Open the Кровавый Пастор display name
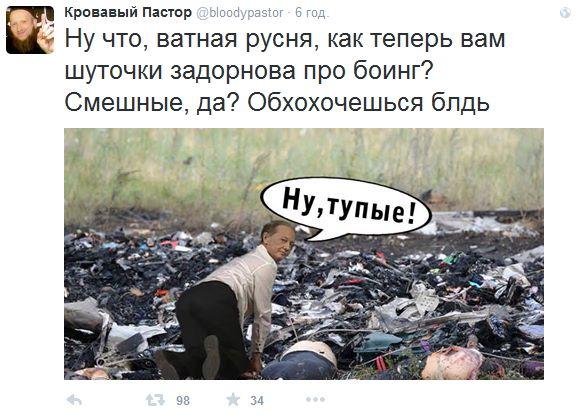This screenshot has width=578, height=415. [128, 13]
